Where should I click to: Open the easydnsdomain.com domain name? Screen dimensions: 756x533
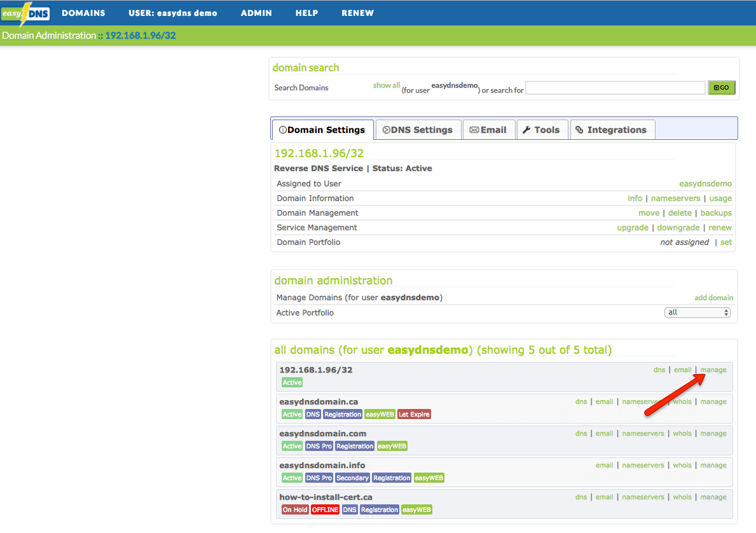point(322,434)
